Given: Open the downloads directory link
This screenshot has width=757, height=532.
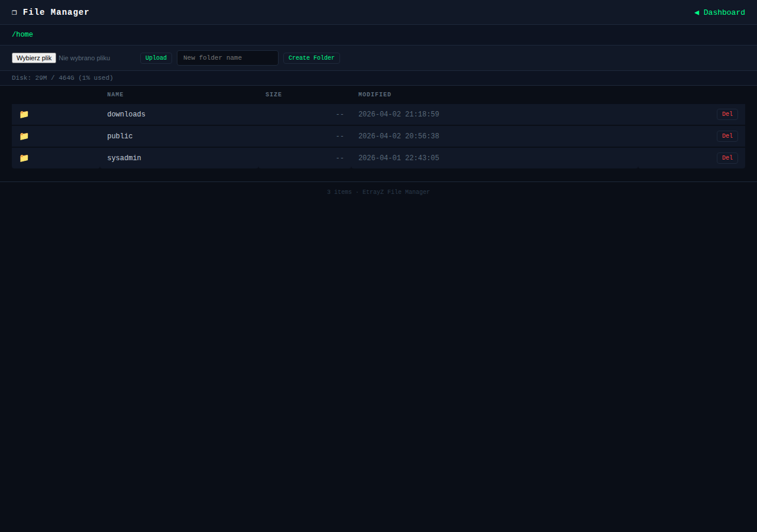Looking at the screenshot, I should click(126, 114).
